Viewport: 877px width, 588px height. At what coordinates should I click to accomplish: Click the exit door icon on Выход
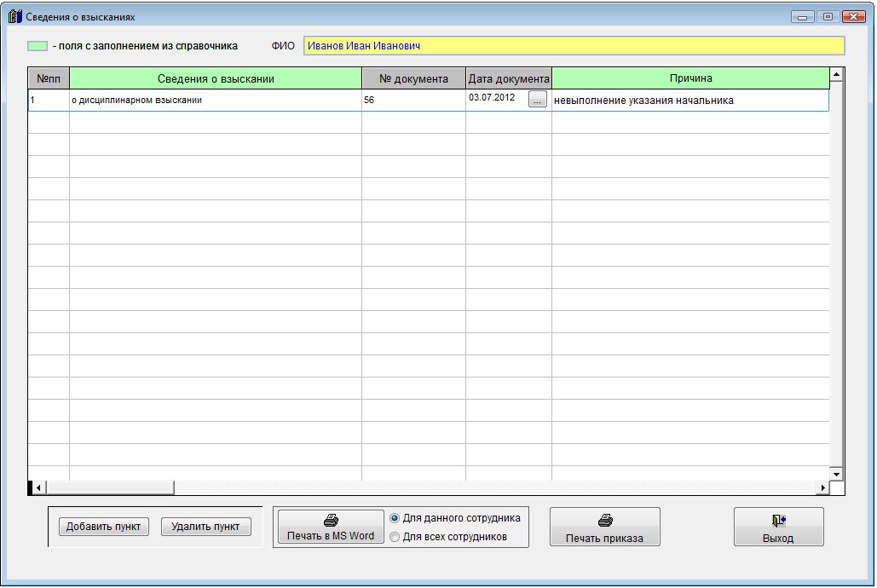[779, 521]
